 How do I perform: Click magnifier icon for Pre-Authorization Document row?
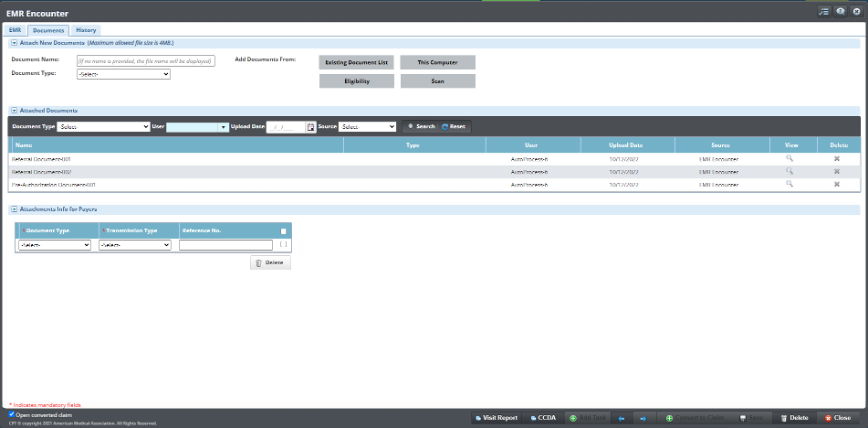789,184
